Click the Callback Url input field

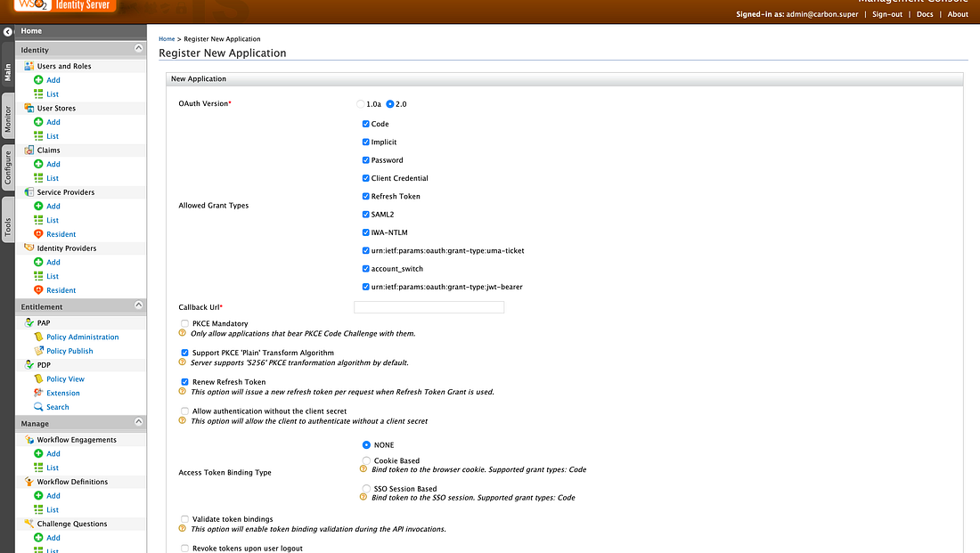point(429,305)
